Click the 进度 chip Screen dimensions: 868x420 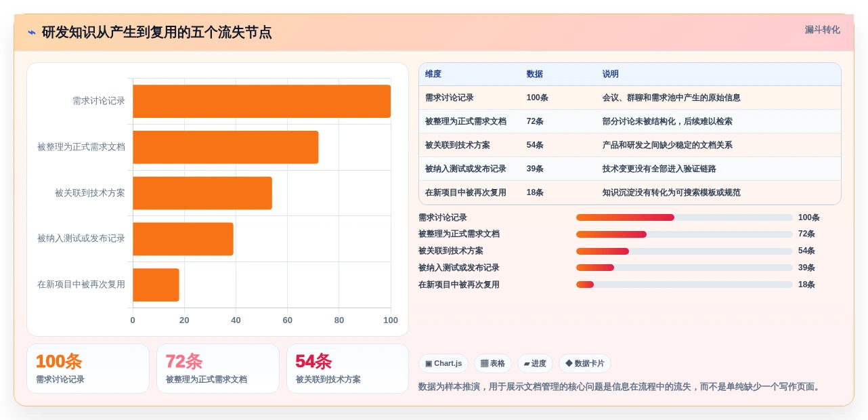535,364
